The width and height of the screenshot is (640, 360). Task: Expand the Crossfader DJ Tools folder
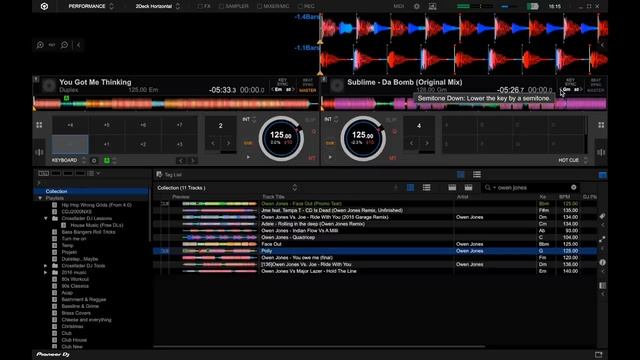click(x=46, y=266)
